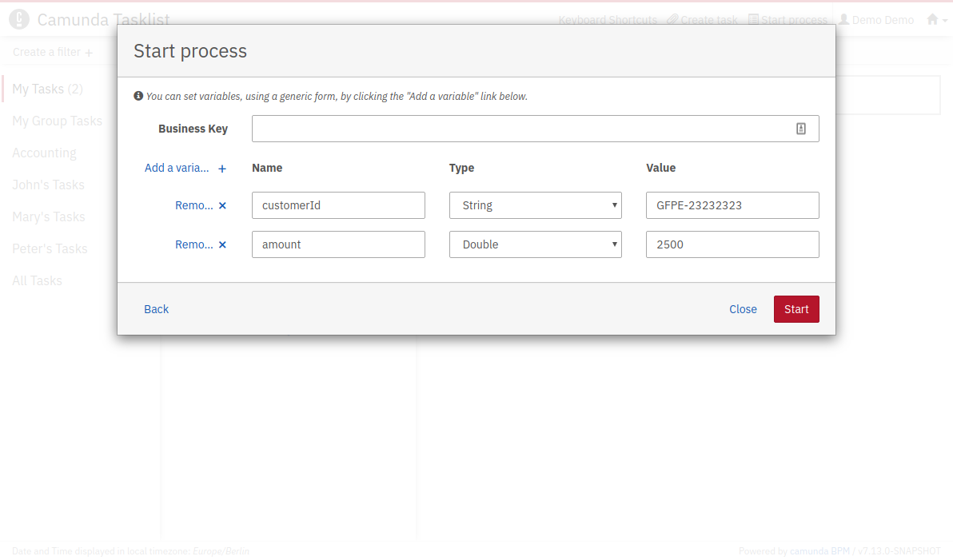Click the value field containing 2500
The width and height of the screenshot is (953, 560).
tap(732, 244)
